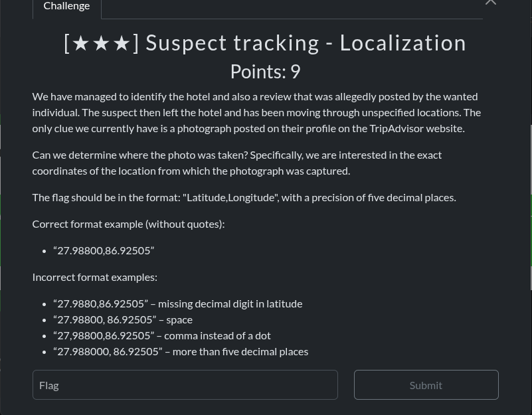Select the space error bullet item
Viewport: 532px width, 415px height.
point(122,319)
